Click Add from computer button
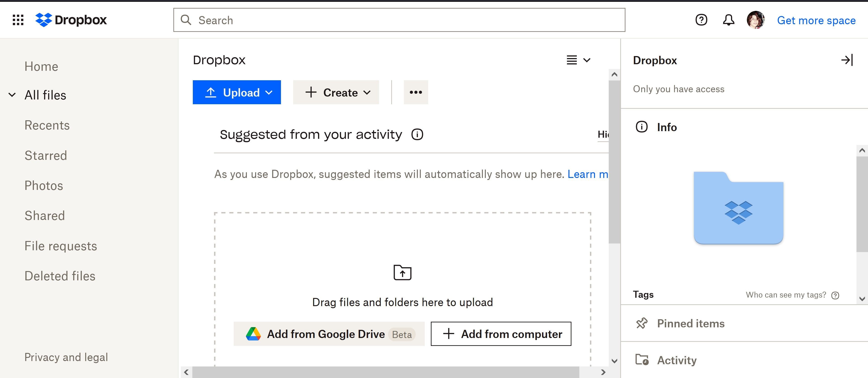 point(501,334)
